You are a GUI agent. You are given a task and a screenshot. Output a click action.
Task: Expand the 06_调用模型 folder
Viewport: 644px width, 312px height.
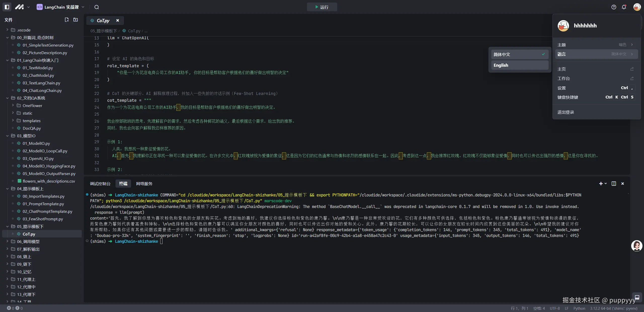[28, 241]
